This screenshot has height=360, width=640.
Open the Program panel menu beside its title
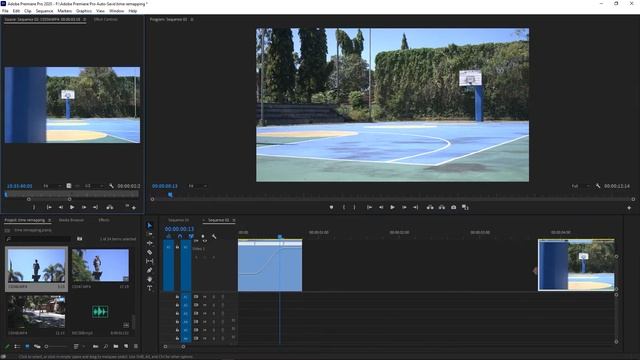(x=192, y=19)
